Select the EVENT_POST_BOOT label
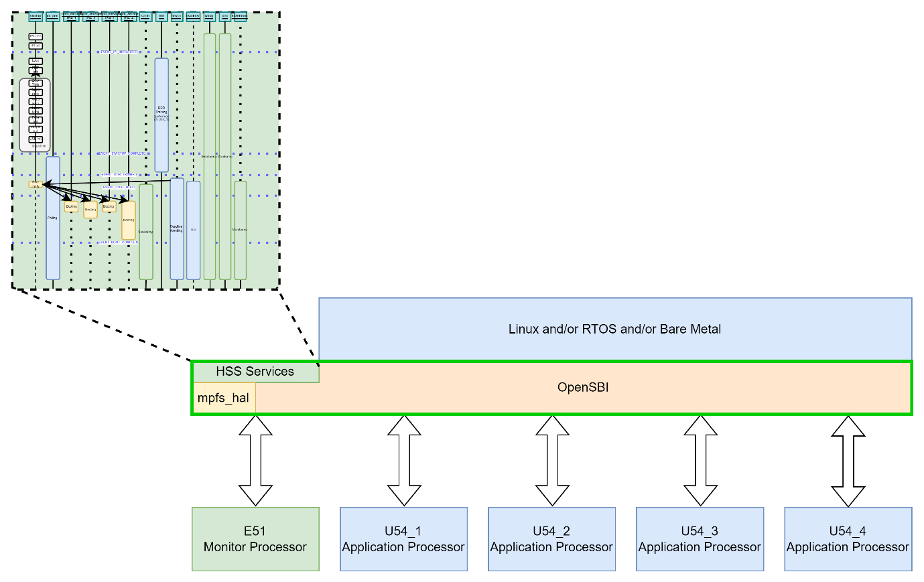Viewport: 924px width, 582px height. (x=119, y=188)
